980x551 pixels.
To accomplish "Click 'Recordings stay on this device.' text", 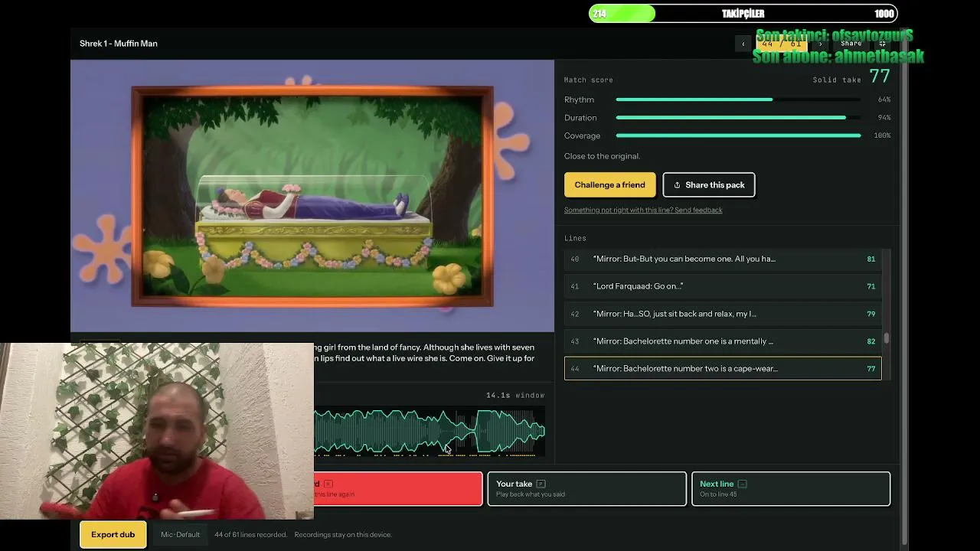I will click(343, 535).
